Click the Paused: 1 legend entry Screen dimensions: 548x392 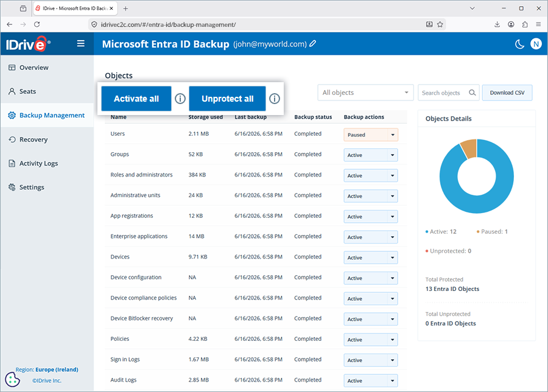(x=492, y=232)
